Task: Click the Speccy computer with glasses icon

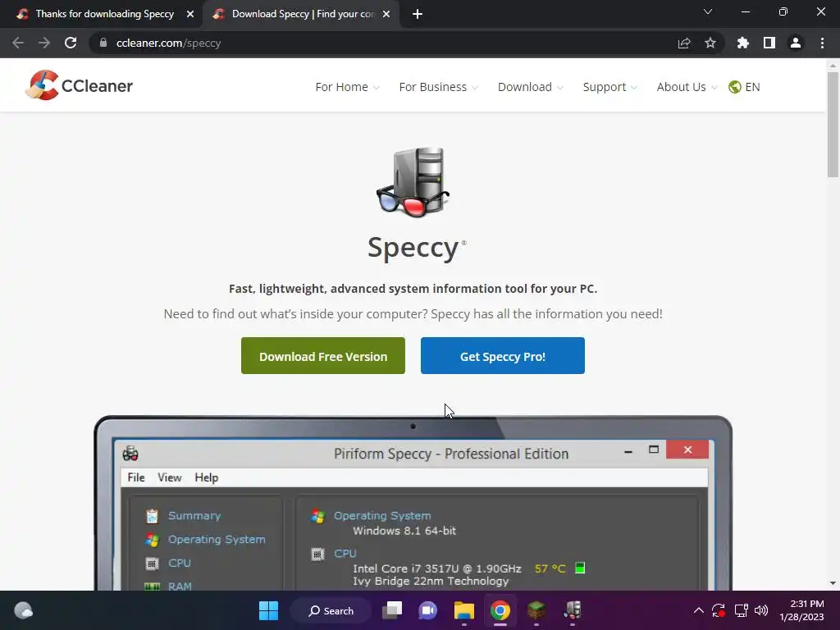Action: [x=413, y=182]
